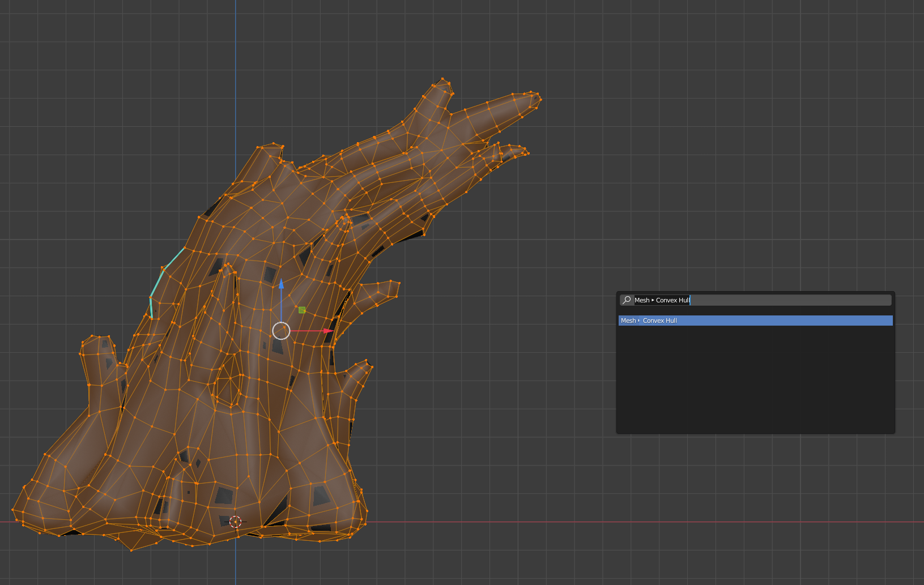Click the small arrow separator in search text
924x585 pixels.
[x=653, y=300]
